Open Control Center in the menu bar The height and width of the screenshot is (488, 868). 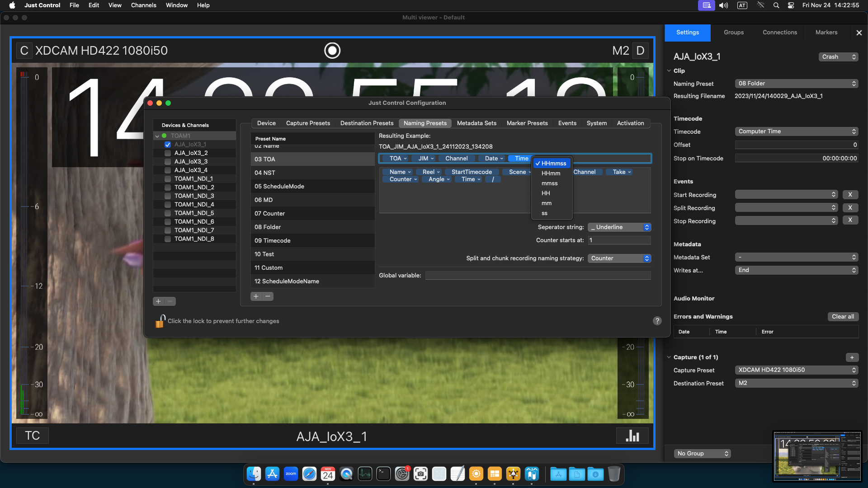(x=791, y=5)
